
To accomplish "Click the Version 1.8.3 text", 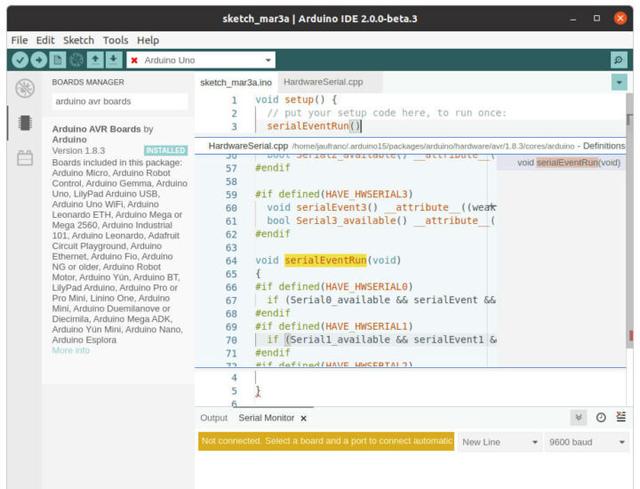I will point(78,151).
